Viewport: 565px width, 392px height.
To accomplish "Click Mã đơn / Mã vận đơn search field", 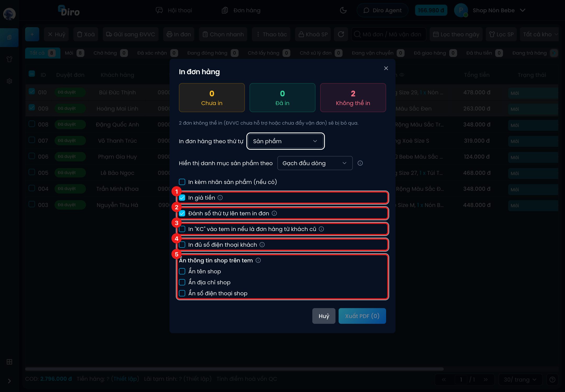I will point(389,34).
